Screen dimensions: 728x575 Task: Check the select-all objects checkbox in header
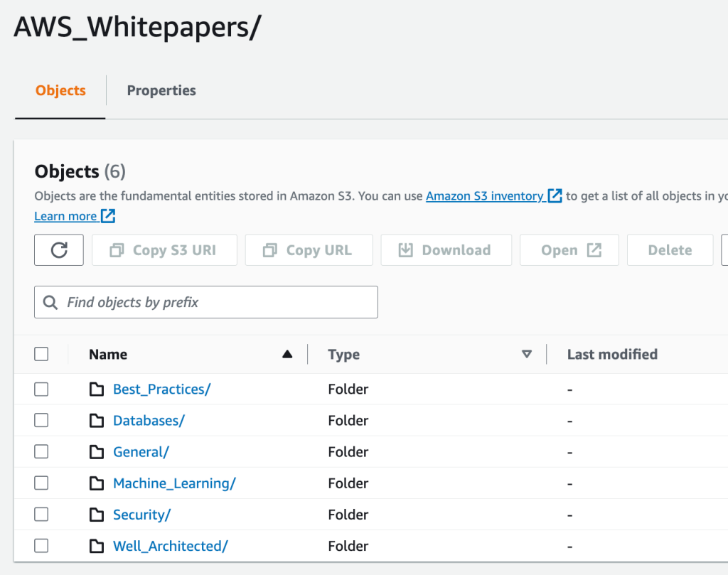click(x=41, y=353)
